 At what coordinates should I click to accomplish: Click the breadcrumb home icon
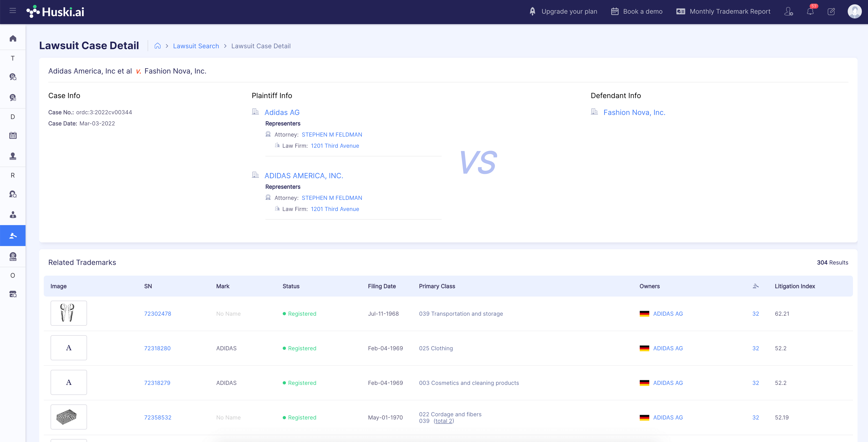tap(157, 46)
